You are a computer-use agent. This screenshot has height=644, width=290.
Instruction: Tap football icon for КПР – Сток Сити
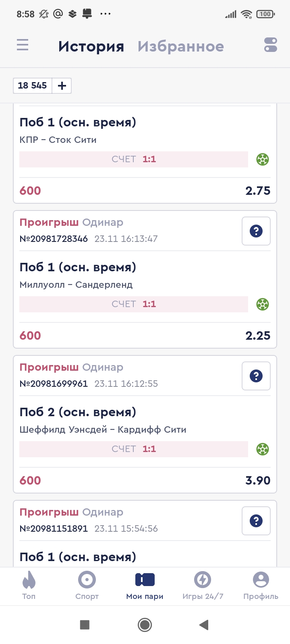coord(263,159)
